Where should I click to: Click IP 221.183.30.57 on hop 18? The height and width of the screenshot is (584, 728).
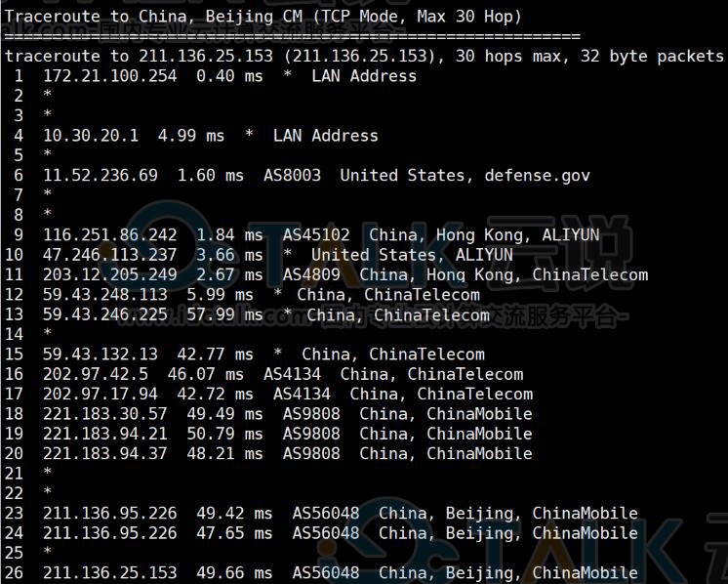click(105, 414)
